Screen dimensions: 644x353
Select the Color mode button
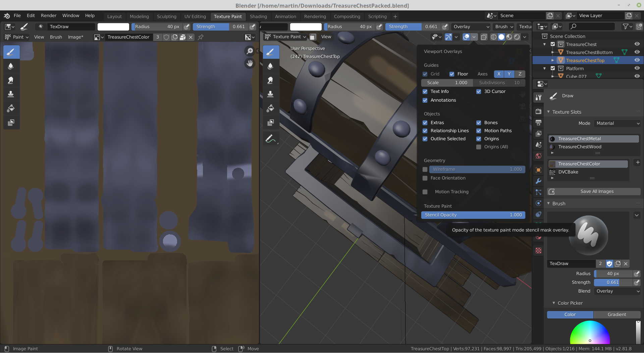(x=570, y=315)
